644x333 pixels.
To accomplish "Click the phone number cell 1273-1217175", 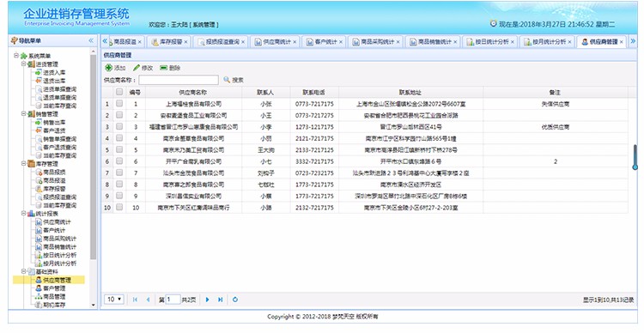I will click(314, 127).
